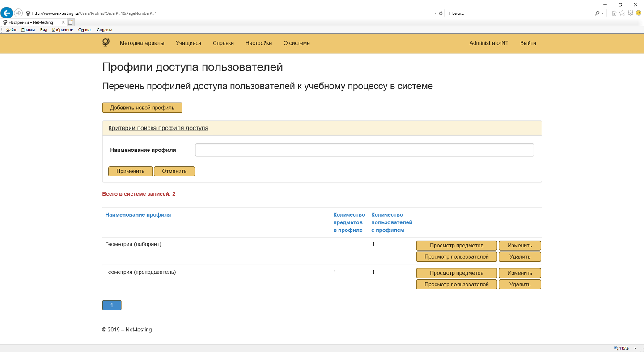Screen dimensions: 644x352
Task: Open browser home page icon
Action: [614, 13]
